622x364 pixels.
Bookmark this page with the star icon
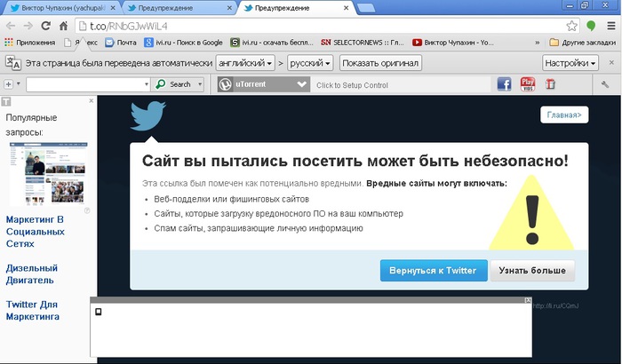tap(571, 26)
